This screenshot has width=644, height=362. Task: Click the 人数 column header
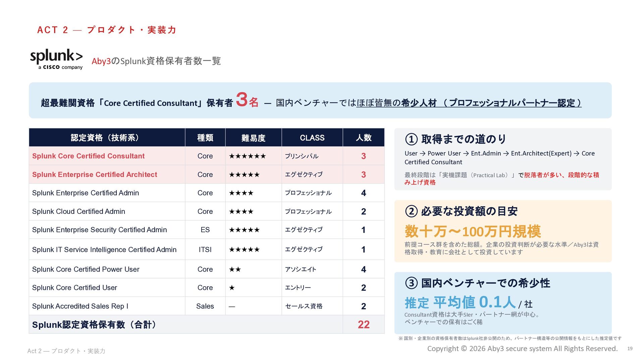(x=364, y=137)
